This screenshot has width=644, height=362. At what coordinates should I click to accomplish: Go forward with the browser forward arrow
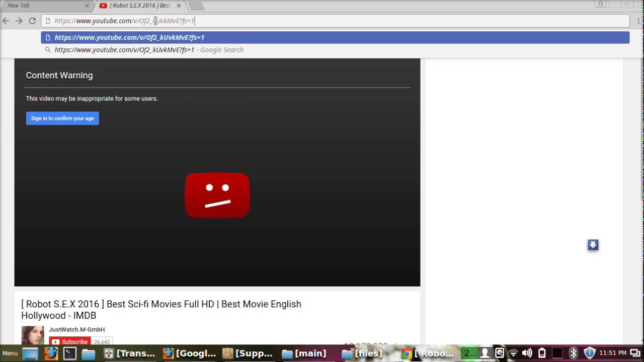(19, 21)
